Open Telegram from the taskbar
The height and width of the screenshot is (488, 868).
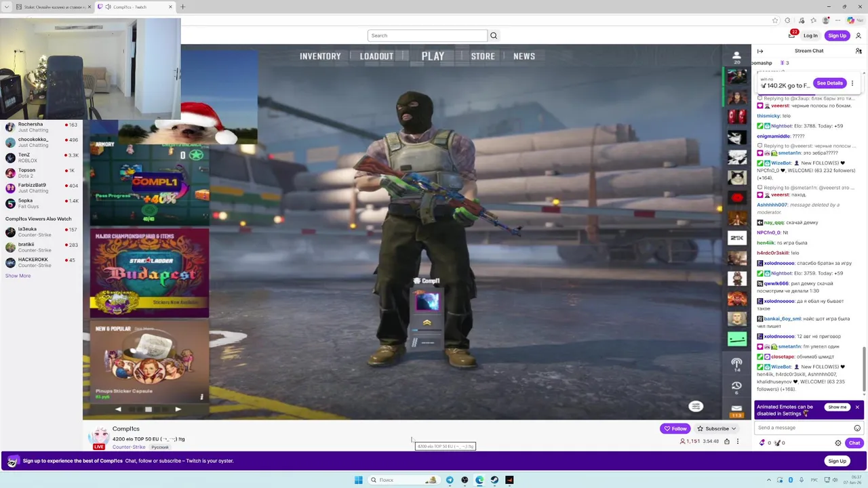click(x=450, y=480)
